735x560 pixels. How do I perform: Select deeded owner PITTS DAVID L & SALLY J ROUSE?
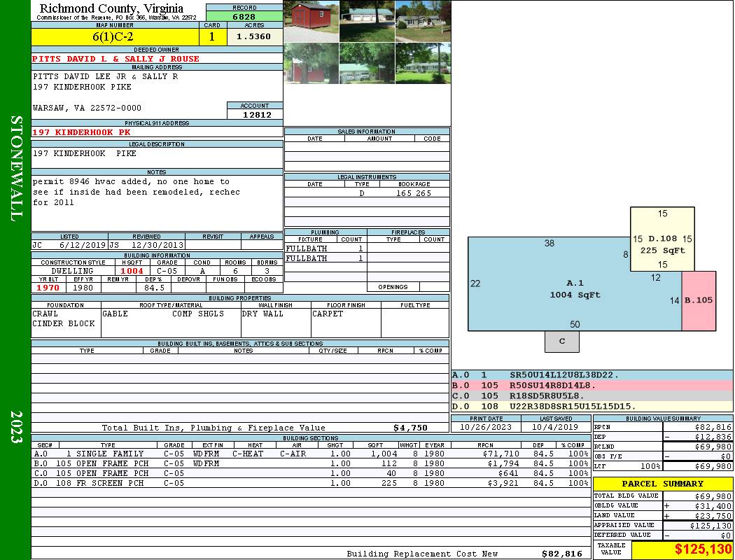(115, 59)
